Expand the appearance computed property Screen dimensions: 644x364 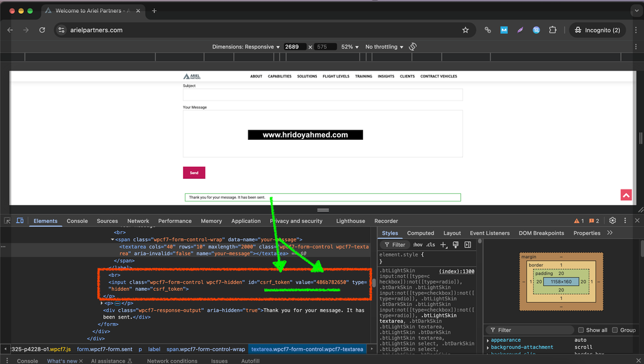[488, 341]
